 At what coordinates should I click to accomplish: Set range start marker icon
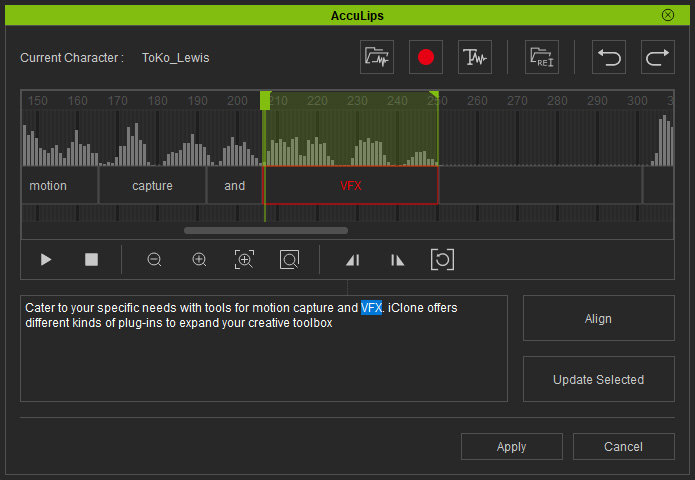353,260
